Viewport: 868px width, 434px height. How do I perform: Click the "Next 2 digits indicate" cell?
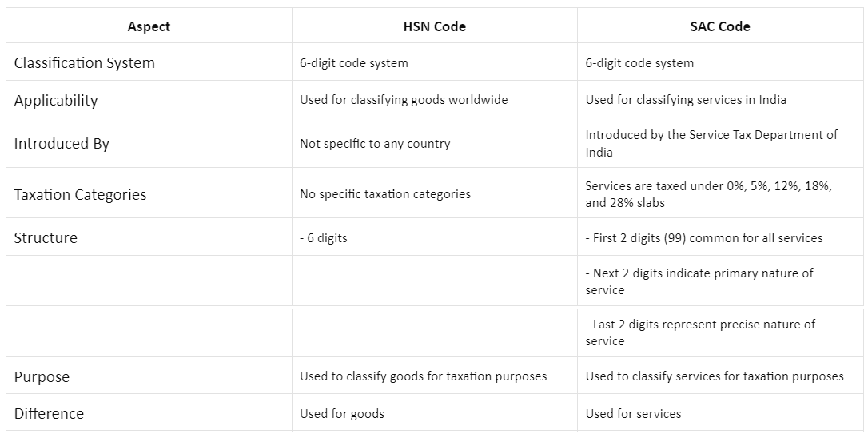coord(699,281)
